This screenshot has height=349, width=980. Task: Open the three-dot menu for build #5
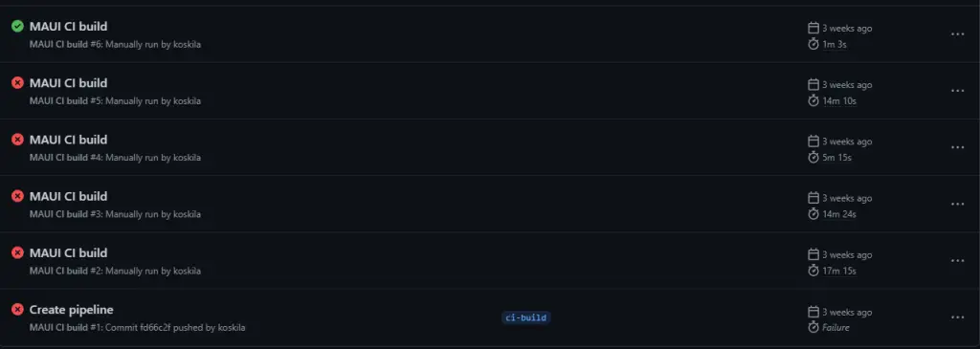coord(957,91)
